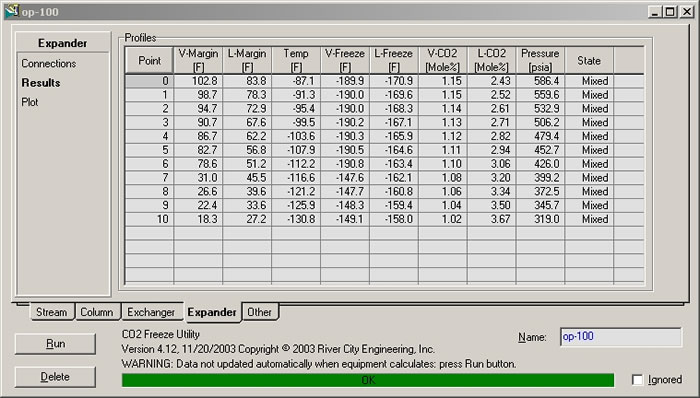This screenshot has width=700, height=398.
Task: Click Temp value -103.6
Action: [296, 136]
